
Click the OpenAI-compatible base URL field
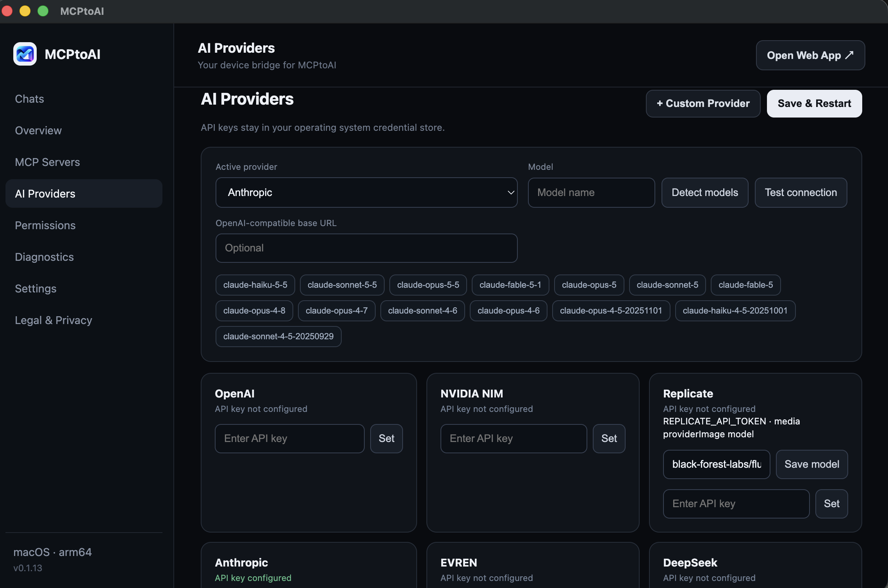click(366, 248)
